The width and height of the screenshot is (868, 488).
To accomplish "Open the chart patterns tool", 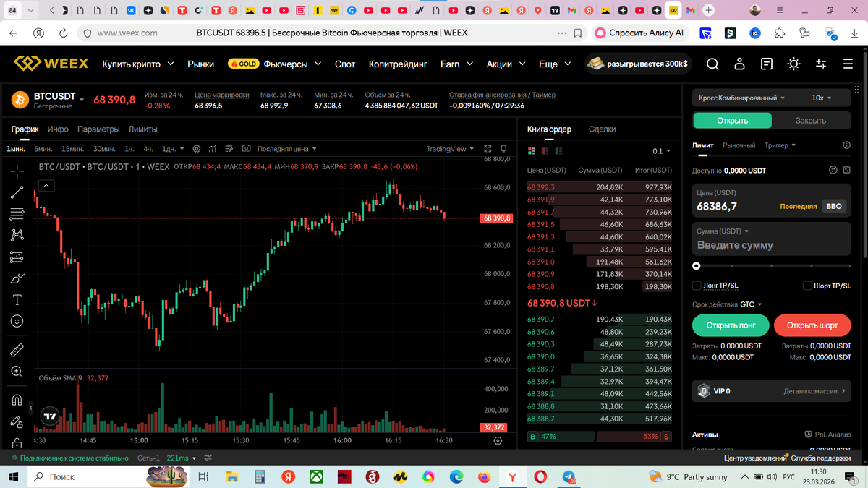I will (17, 235).
